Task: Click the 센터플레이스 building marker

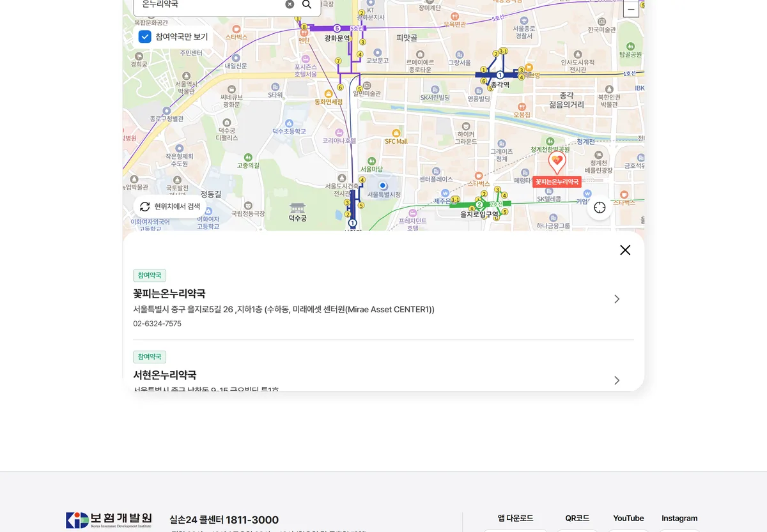Action: (436, 171)
